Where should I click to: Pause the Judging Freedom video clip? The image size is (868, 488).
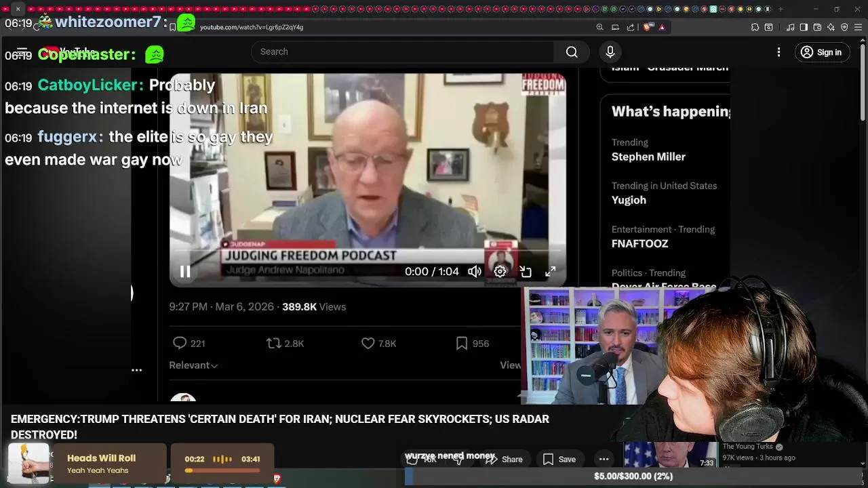185,272
